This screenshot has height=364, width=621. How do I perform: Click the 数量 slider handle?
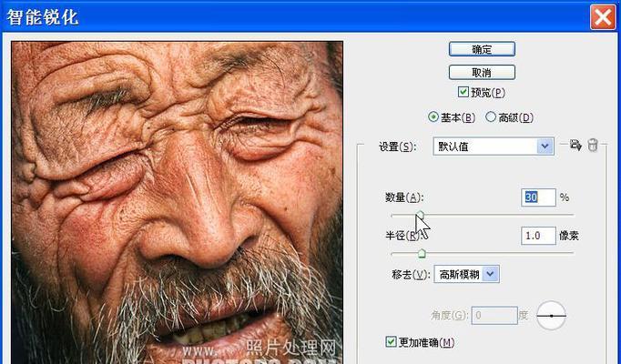(420, 215)
